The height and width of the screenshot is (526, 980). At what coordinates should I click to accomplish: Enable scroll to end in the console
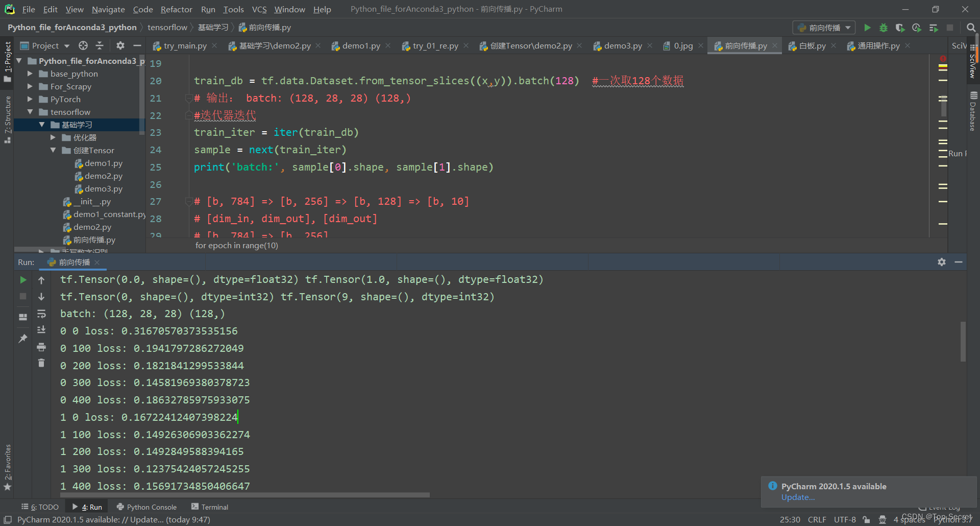coord(41,330)
